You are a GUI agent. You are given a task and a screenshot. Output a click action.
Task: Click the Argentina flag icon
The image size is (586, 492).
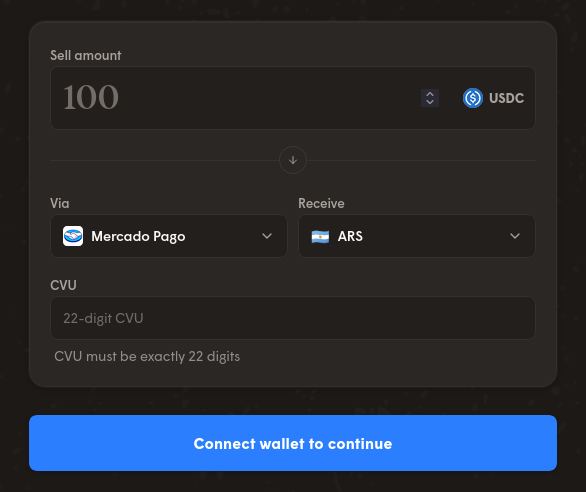pos(320,237)
